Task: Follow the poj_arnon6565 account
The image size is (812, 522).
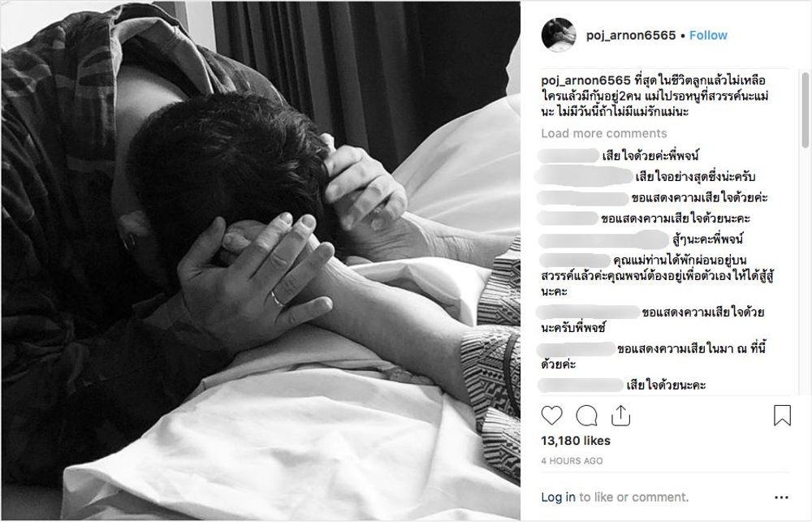Action: (x=708, y=35)
